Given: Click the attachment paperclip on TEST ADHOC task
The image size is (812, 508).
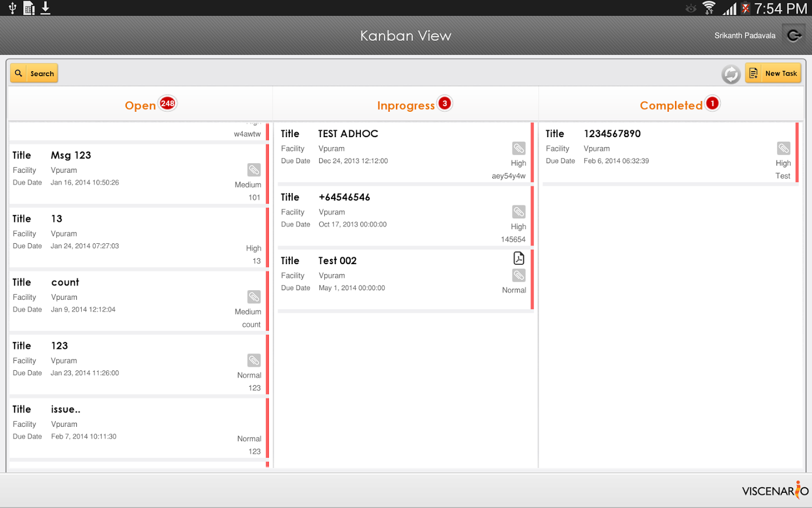Looking at the screenshot, I should click(518, 148).
